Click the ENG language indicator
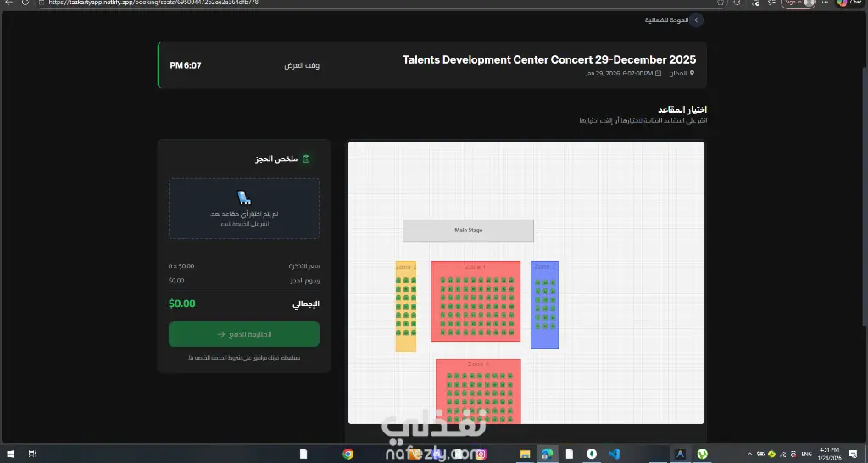868x463 pixels. 807,455
